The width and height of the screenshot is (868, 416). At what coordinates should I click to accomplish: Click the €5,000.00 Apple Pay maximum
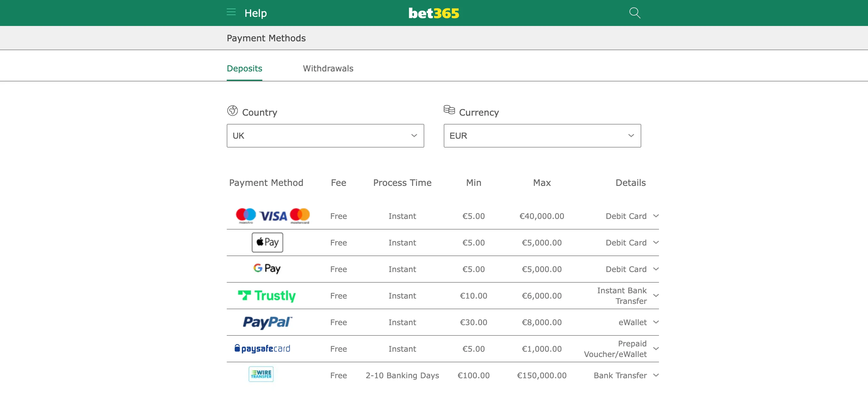click(x=541, y=243)
